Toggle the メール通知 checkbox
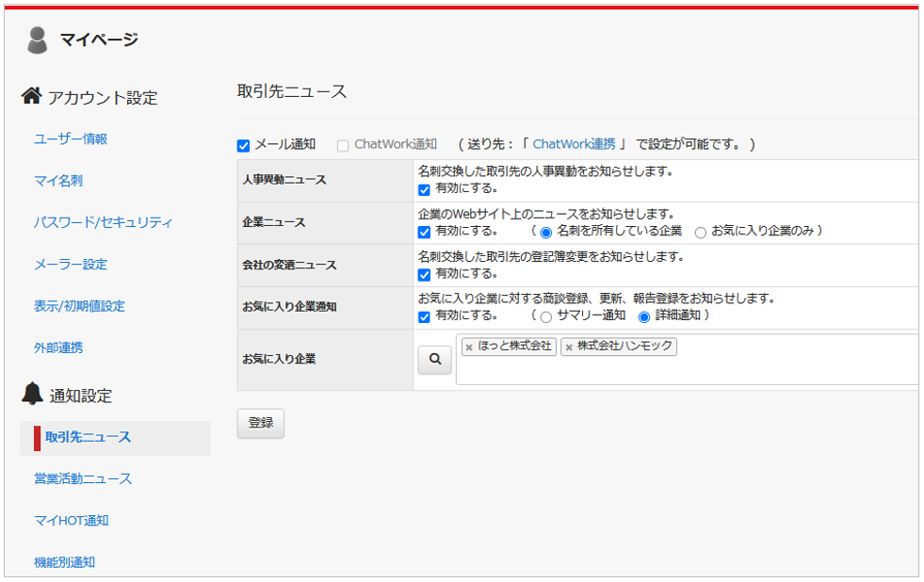 coord(243,145)
